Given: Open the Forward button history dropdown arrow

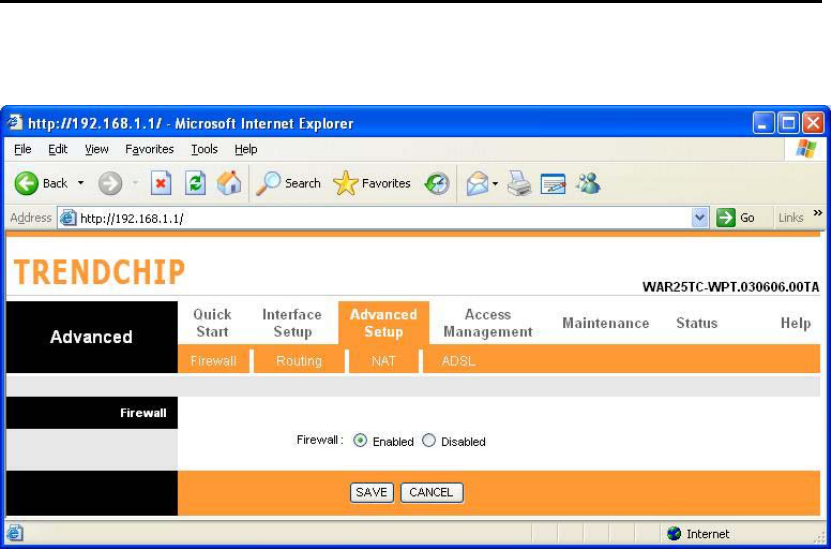Looking at the screenshot, I should (135, 183).
